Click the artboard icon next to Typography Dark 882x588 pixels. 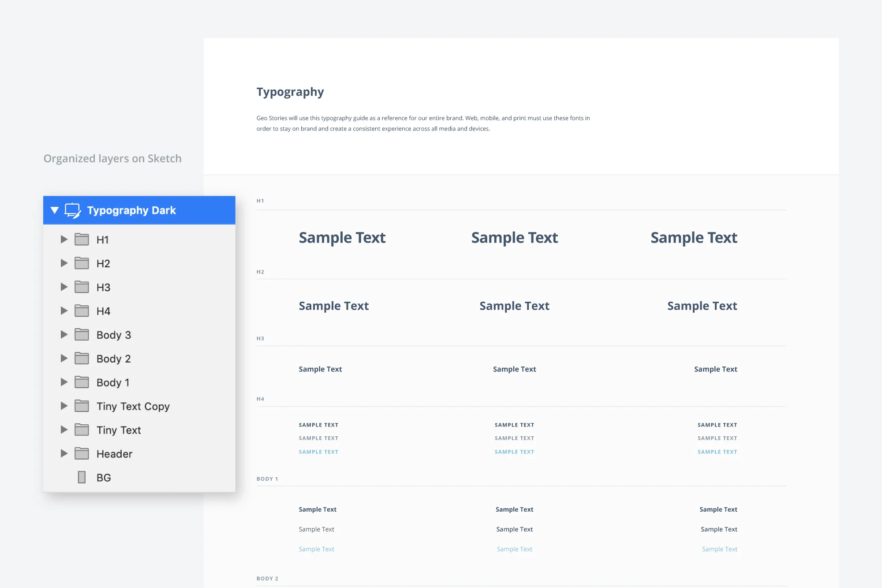72,210
